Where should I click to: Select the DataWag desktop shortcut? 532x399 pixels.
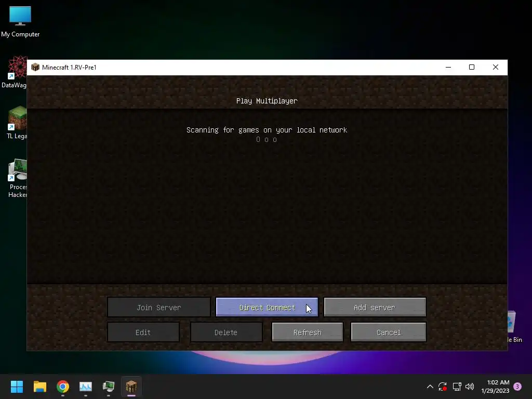[x=14, y=72]
